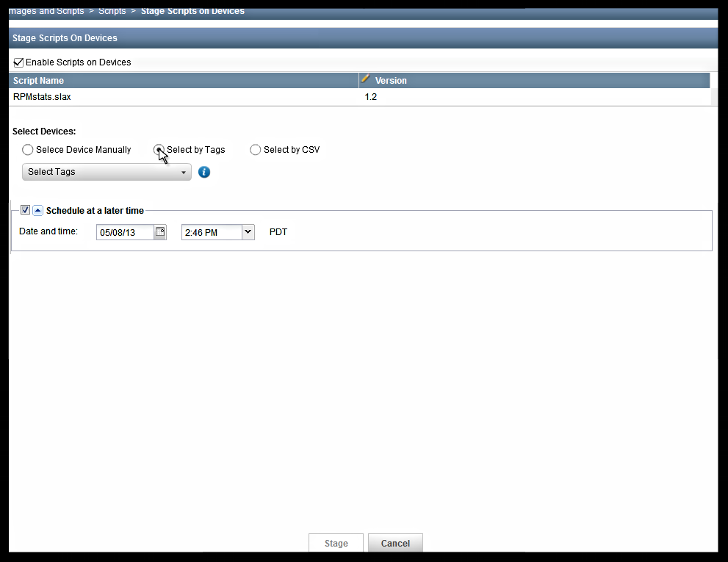Click version value 1.2
This screenshot has height=562, width=728.
click(x=370, y=97)
